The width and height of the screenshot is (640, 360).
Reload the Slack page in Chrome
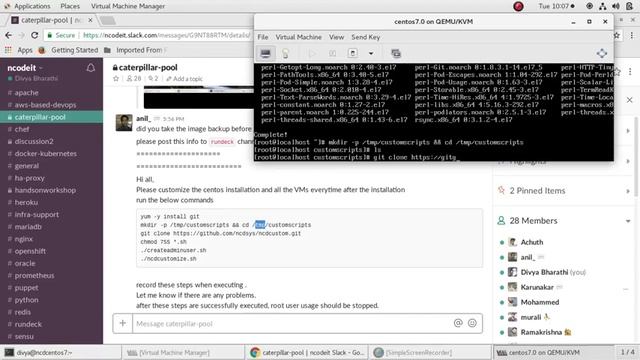tap(35, 36)
